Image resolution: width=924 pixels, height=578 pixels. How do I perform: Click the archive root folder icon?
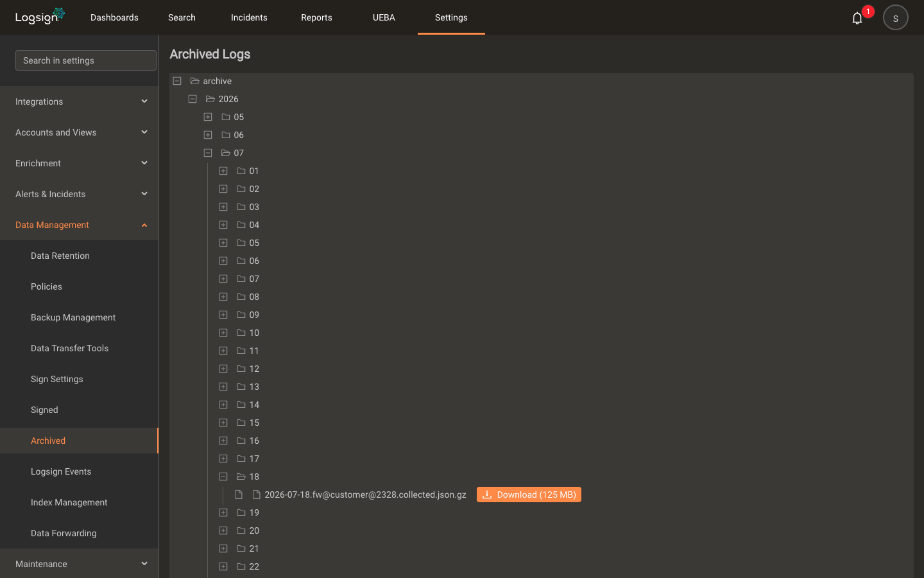[194, 81]
